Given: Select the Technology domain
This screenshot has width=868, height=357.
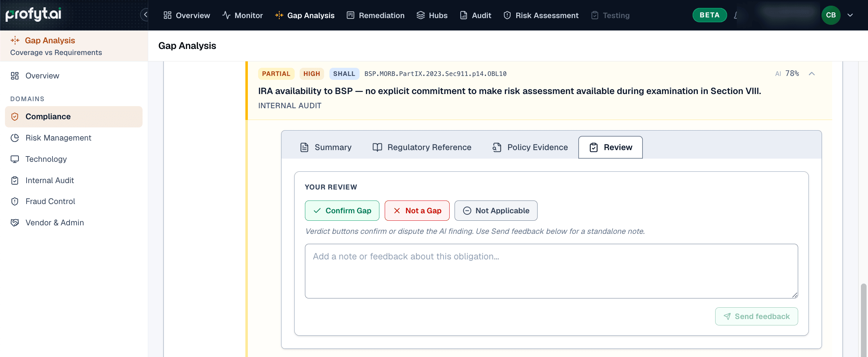Looking at the screenshot, I should (x=74, y=159).
